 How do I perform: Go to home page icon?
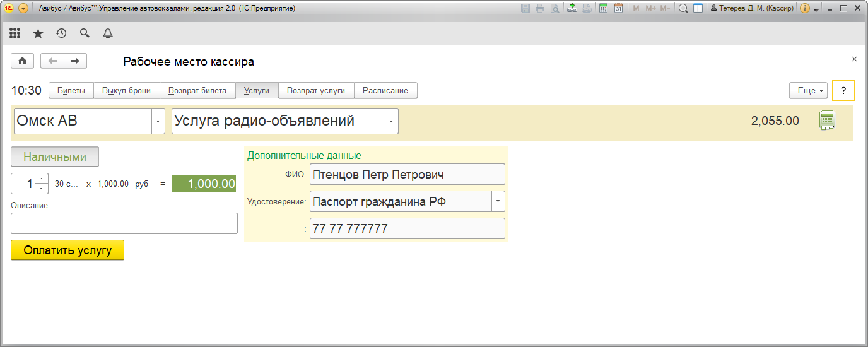[23, 61]
